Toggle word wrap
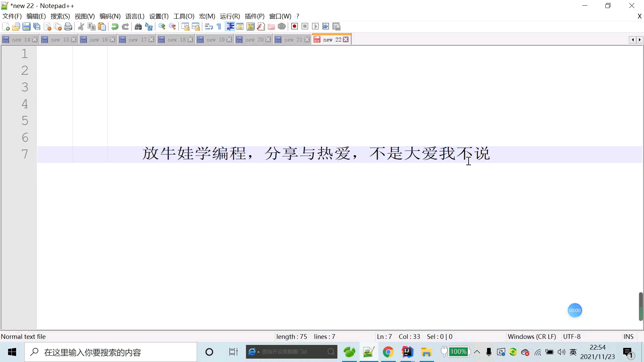Image resolution: width=644 pixels, height=362 pixels. point(209,26)
